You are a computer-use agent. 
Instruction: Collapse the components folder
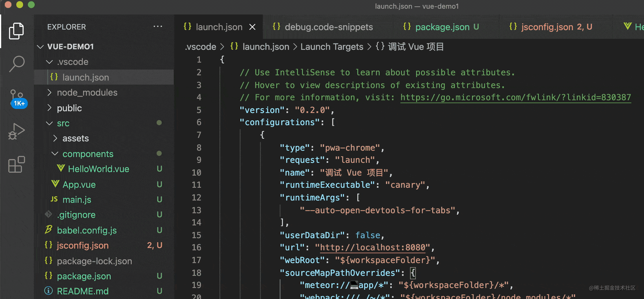[x=55, y=154]
